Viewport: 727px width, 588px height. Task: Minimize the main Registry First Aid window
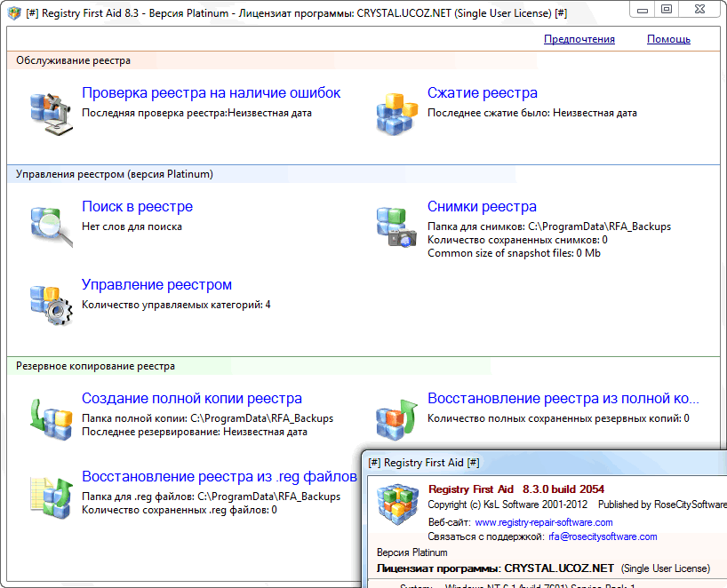643,10
